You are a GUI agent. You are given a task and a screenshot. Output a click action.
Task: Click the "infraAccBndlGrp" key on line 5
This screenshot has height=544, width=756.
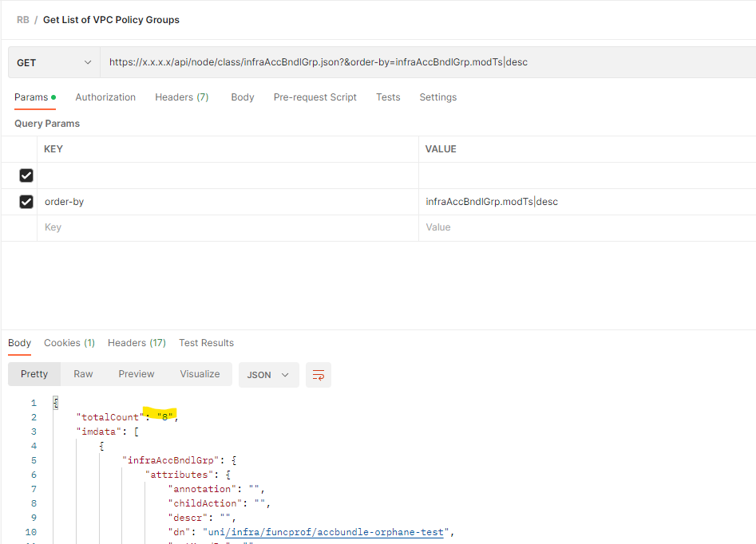(171, 460)
